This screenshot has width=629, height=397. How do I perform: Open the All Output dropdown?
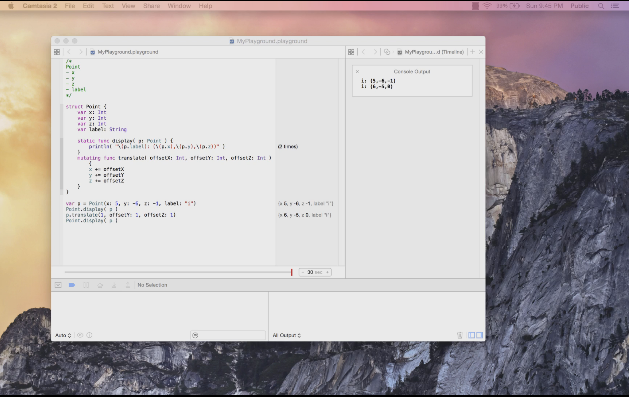(286, 335)
